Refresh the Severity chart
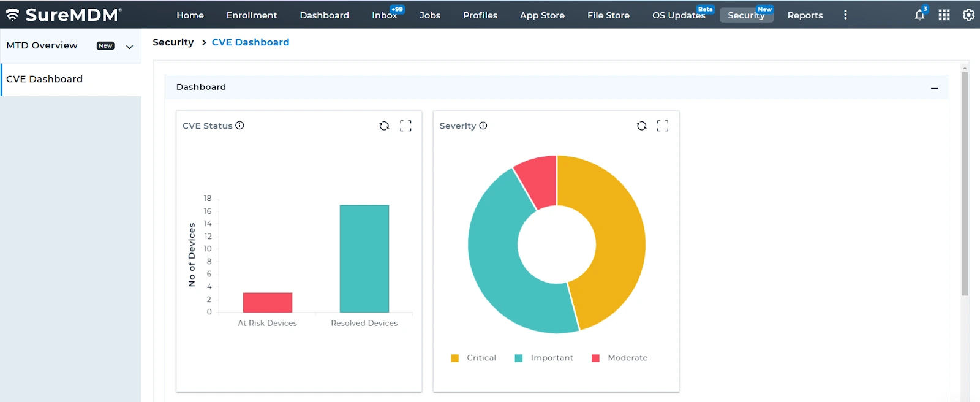This screenshot has height=402, width=980. [x=641, y=126]
